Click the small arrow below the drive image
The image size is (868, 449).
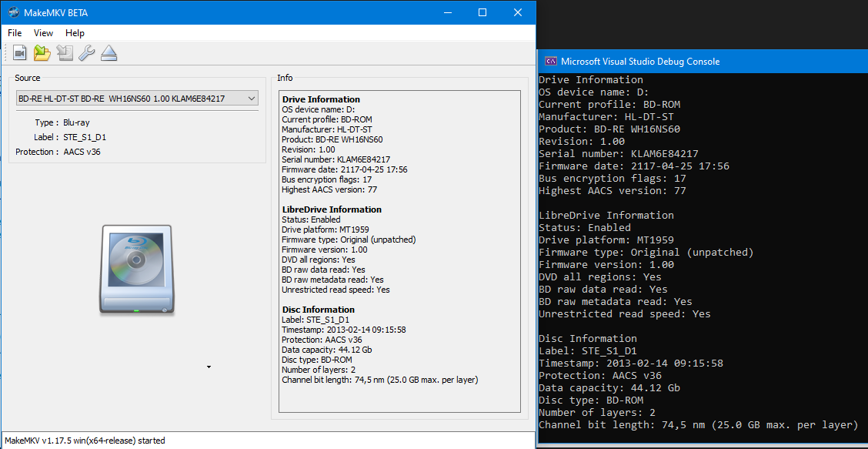click(x=209, y=367)
